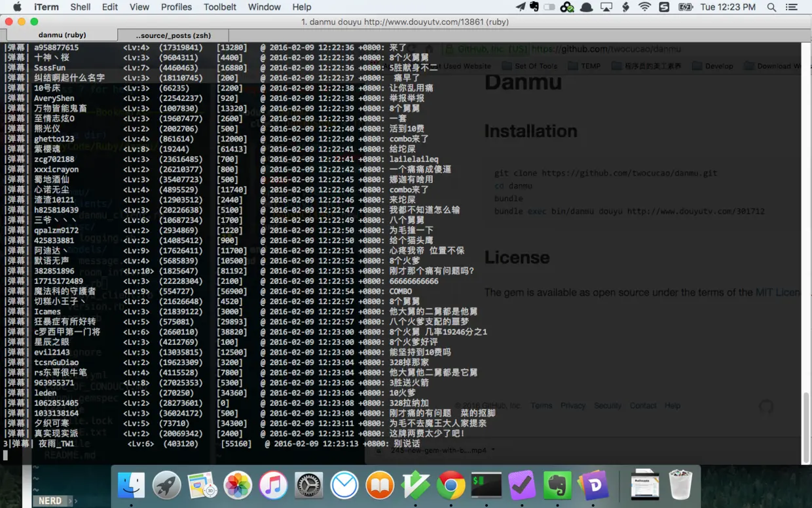Open the Apple menu

17,7
